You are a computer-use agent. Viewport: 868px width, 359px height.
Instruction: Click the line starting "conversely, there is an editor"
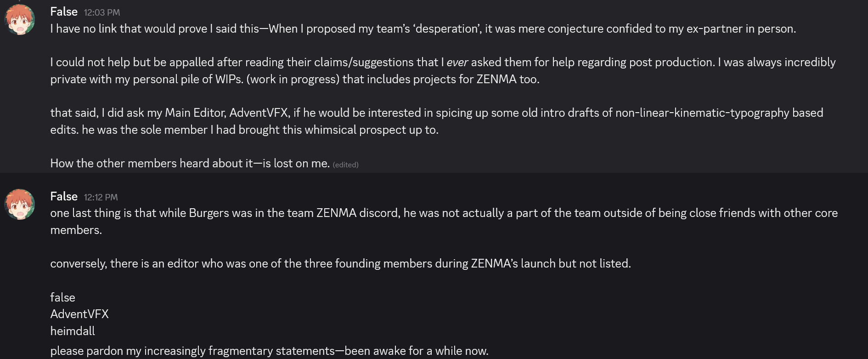340,263
